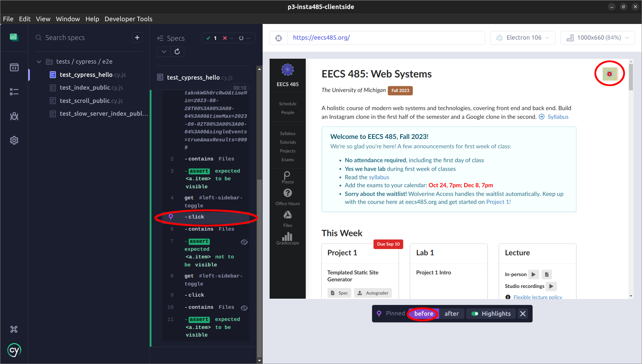Collapse the tests / cypress / e2e folder
Screen dimensions: 642x364
tap(39, 61)
